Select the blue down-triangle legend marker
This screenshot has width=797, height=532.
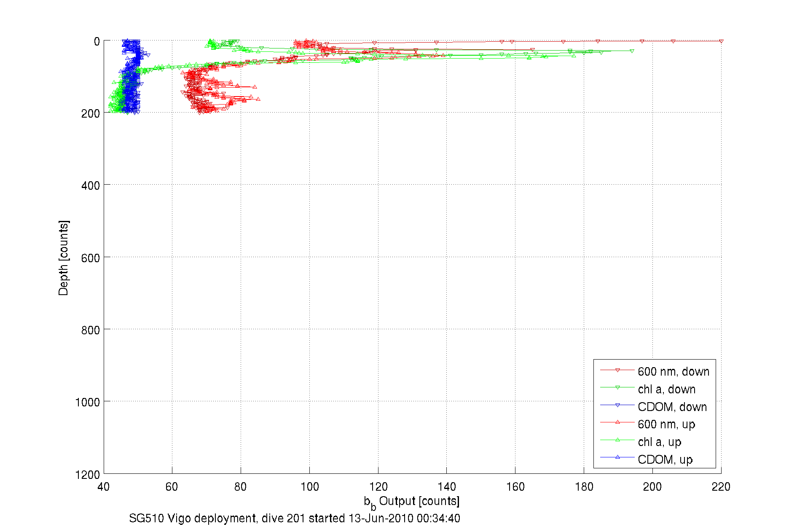[617, 405]
